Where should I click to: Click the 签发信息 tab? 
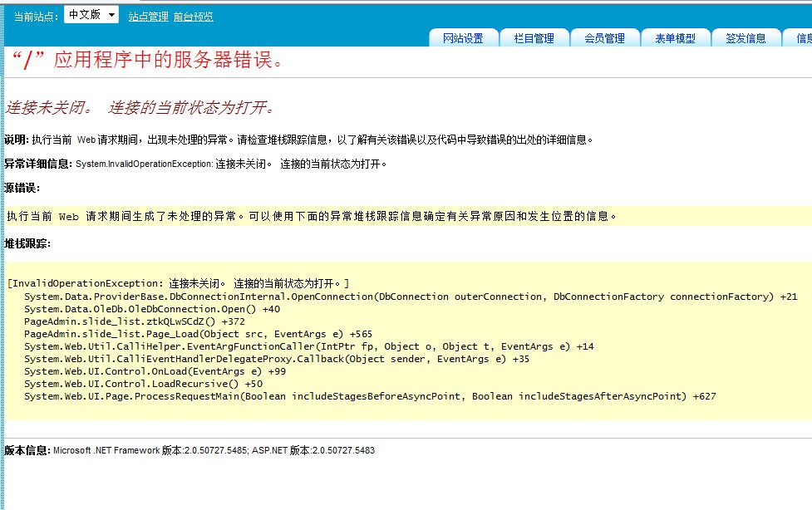(746, 38)
